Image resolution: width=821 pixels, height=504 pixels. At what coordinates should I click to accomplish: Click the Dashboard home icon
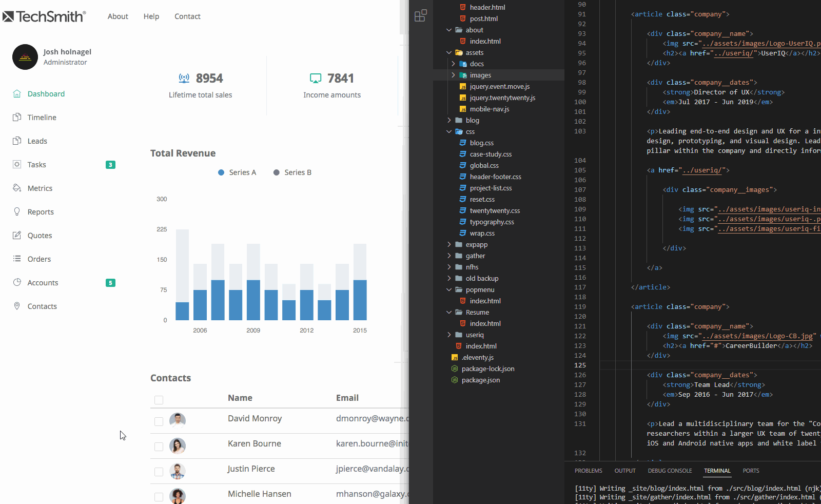(17, 94)
